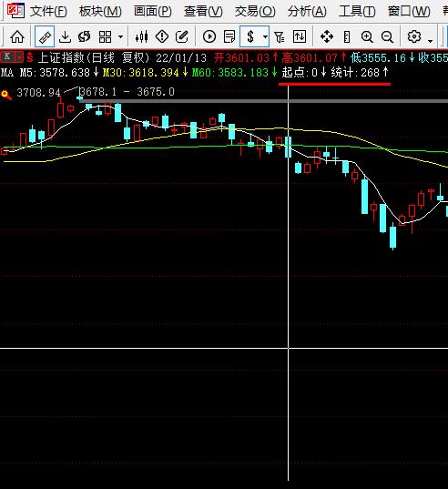
Task: Click the Home icon in toolbar
Action: (x=17, y=36)
